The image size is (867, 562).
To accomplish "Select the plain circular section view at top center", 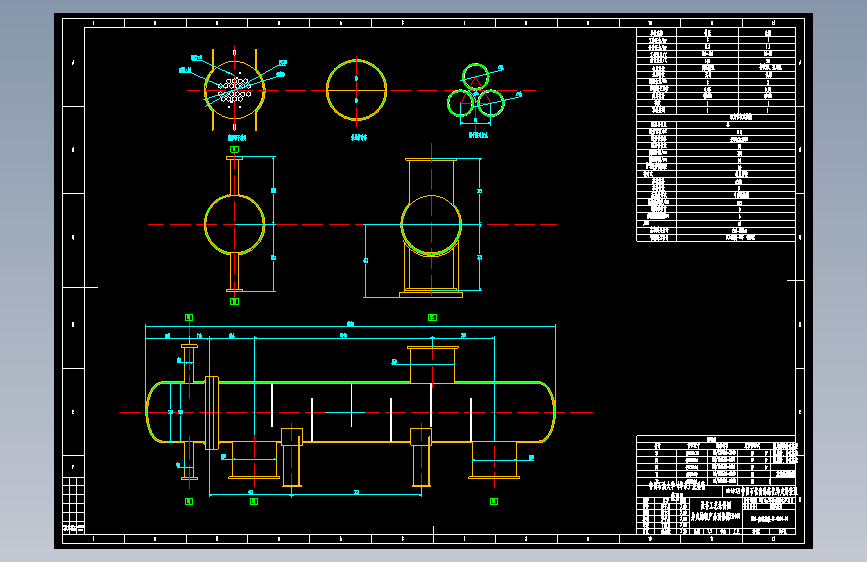I will [x=356, y=90].
